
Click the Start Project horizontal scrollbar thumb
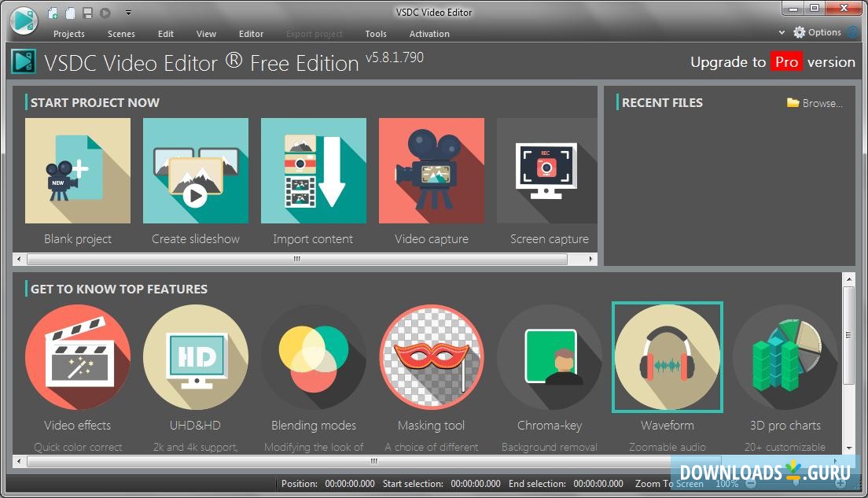point(297,259)
